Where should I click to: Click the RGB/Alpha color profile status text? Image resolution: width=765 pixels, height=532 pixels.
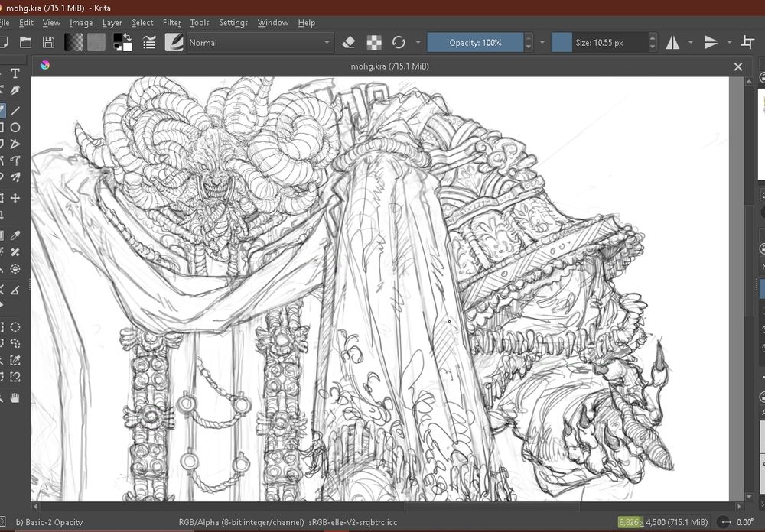(x=288, y=522)
